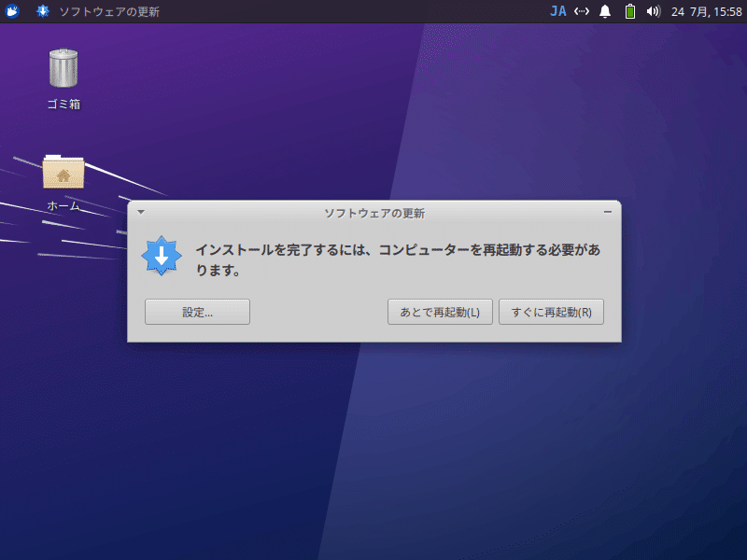Click the 設定... settings button
747x560 pixels.
coord(197,312)
